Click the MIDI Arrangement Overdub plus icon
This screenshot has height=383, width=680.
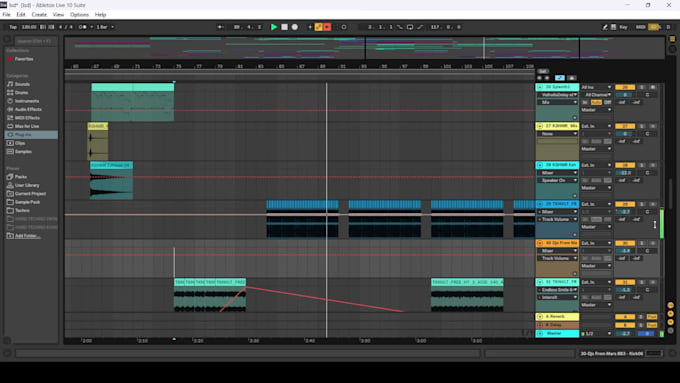coord(310,27)
